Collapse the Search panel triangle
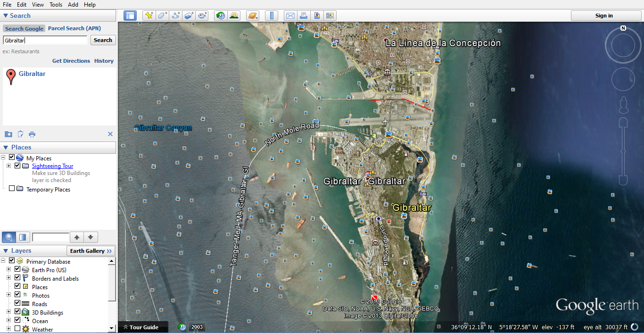Screen dimensions: 644x333 pos(6,16)
